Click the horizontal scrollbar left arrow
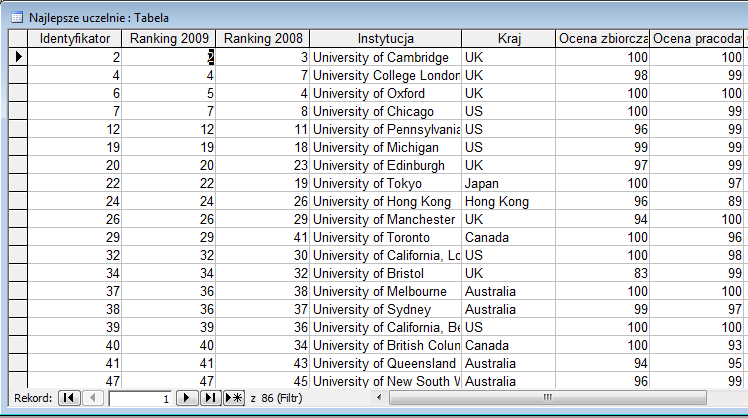The width and height of the screenshot is (748, 418). click(x=379, y=397)
